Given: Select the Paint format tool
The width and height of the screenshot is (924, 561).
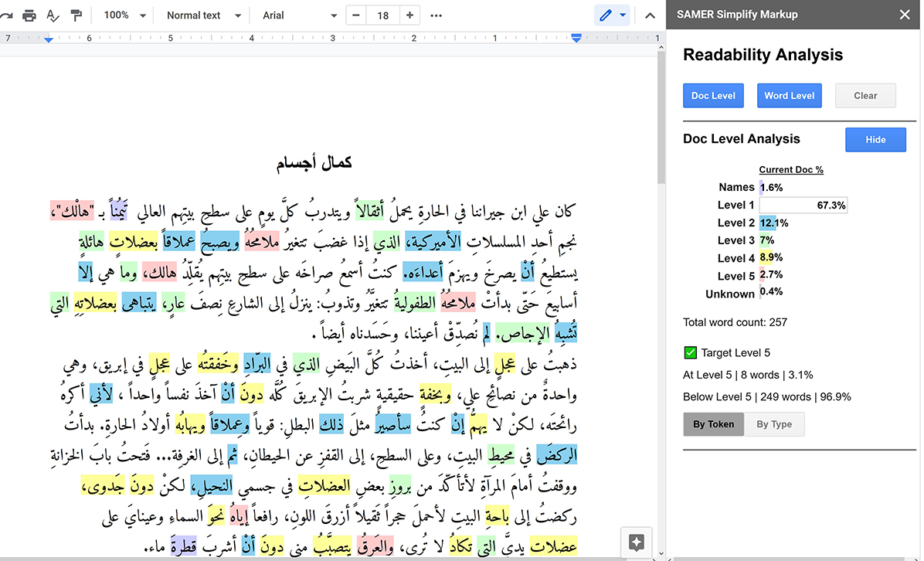Looking at the screenshot, I should coord(76,15).
